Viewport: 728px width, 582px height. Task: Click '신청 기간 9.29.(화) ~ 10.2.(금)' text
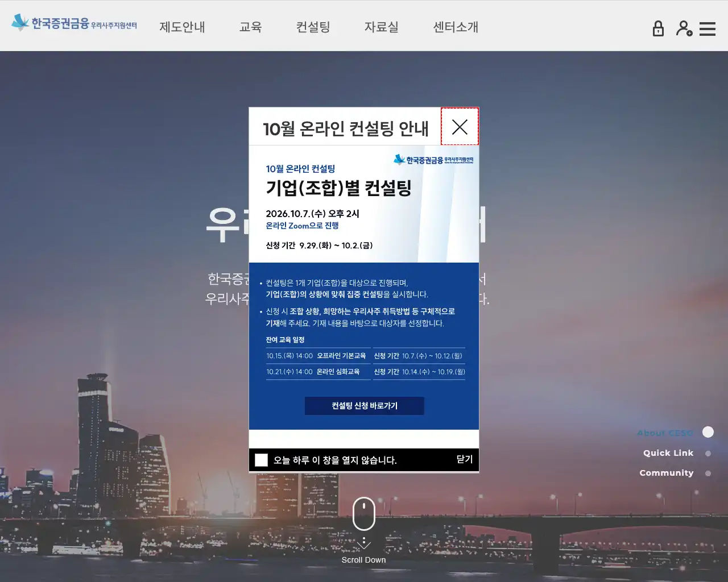(320, 246)
